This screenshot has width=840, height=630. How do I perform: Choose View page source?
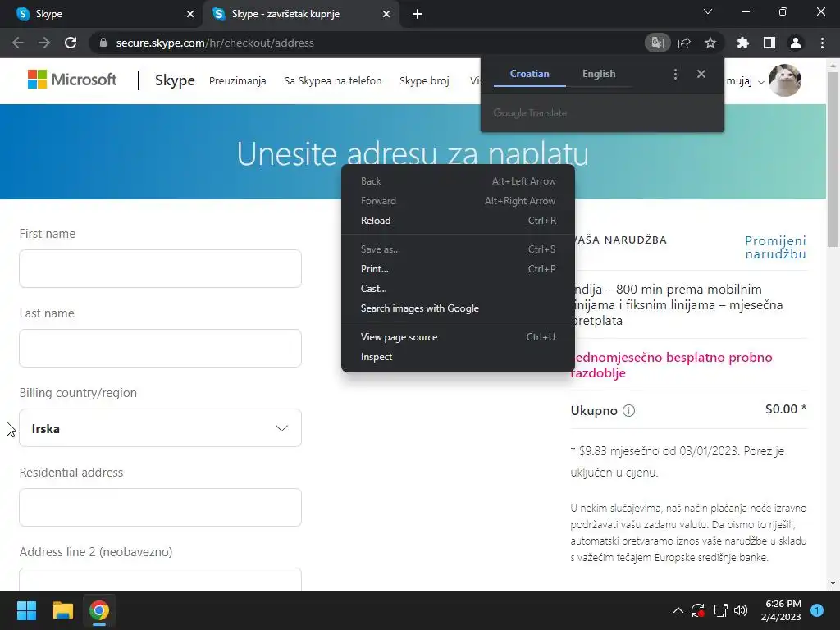coord(458,337)
